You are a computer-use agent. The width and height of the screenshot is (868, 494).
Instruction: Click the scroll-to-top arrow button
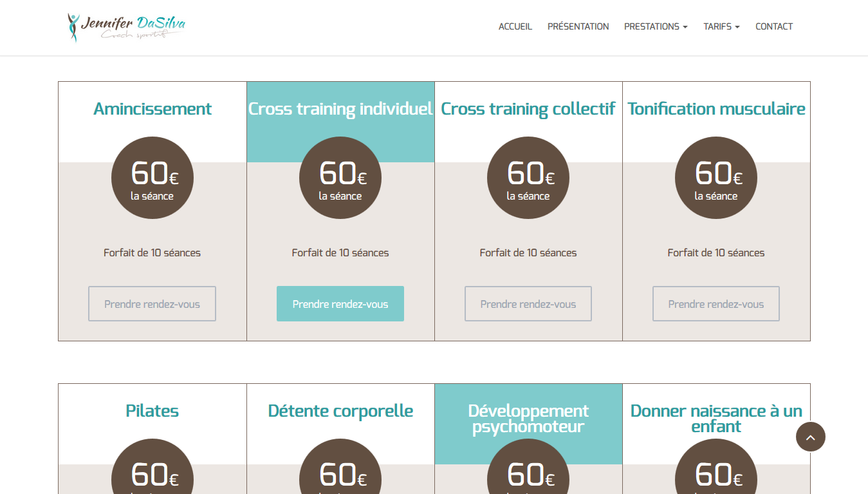pyautogui.click(x=810, y=437)
